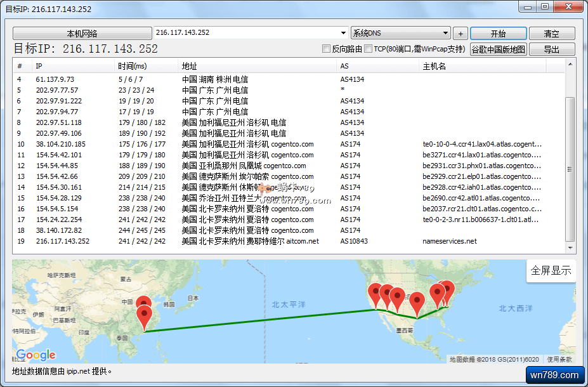This screenshot has height=387, width=588.
Task: Click hostname starting with be3271.ccr41.lax01
Action: (x=482, y=155)
